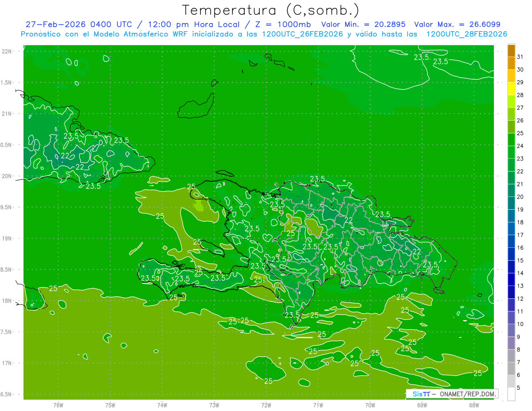This screenshot has height=411, width=532.
Task: Click the title "Temperatura (C,somb.)"
Action: pos(271,10)
